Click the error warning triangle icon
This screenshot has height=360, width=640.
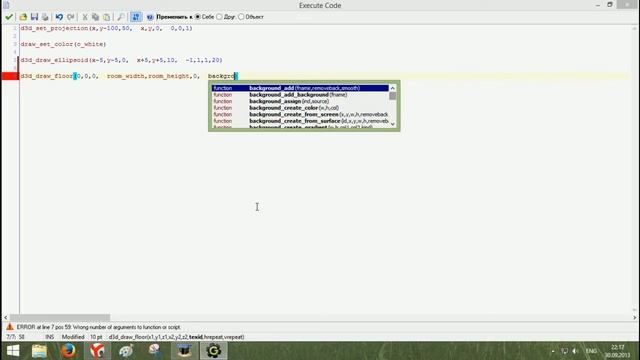(10, 327)
